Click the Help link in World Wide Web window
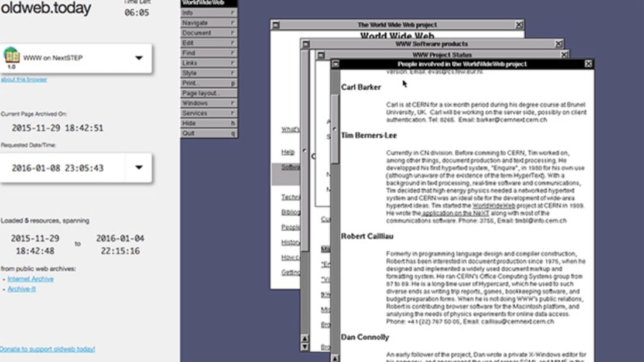This screenshot has width=644, height=362. tap(287, 152)
